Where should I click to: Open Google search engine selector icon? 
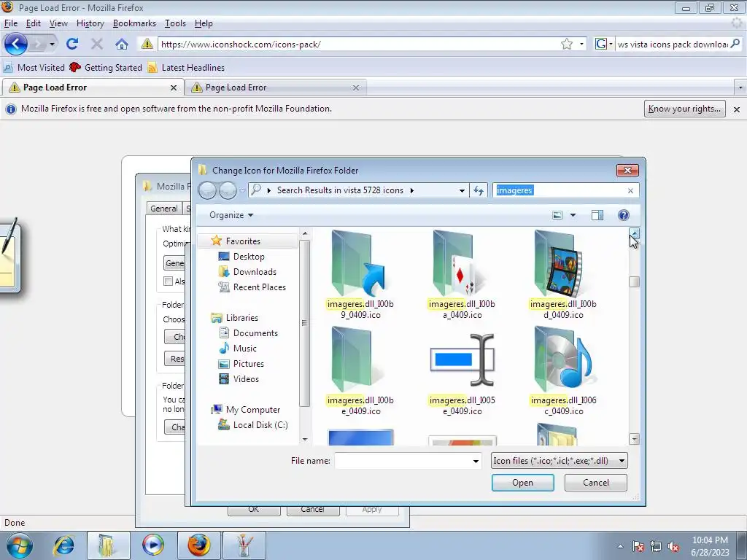603,44
